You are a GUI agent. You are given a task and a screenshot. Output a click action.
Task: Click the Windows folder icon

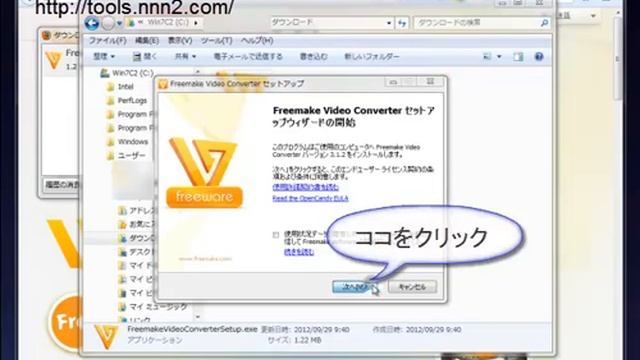click(110, 142)
